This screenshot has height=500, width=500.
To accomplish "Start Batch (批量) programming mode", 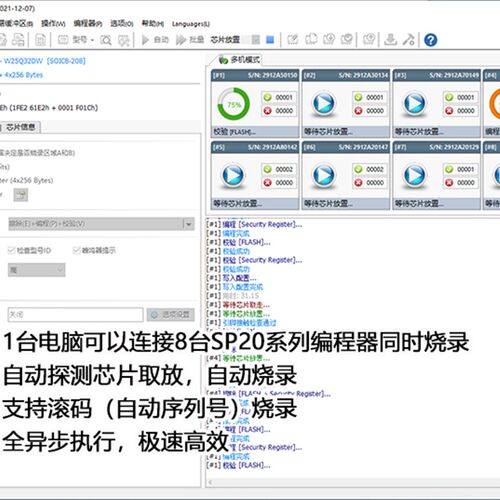I will click(190, 40).
